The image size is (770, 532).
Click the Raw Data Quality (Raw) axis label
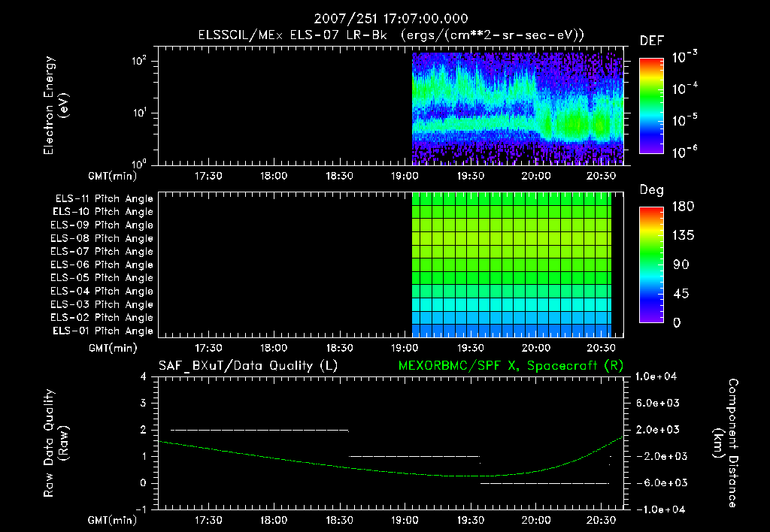point(56,443)
